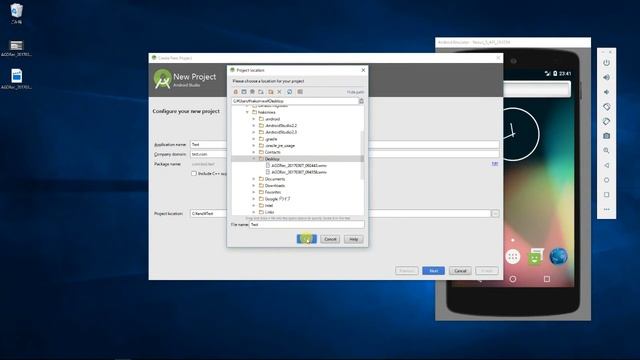Expand the AndroidStudio2.2 folder
The height and width of the screenshot is (360, 640).
253,126
